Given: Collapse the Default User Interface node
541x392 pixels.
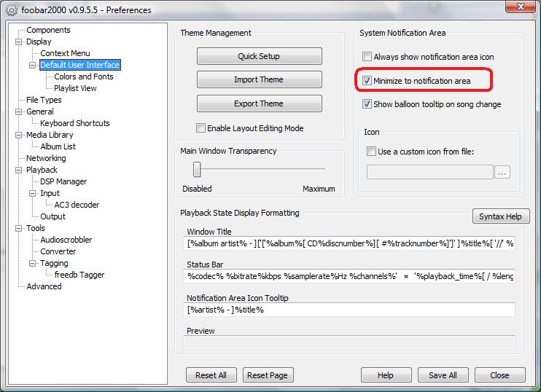Looking at the screenshot, I should pyautogui.click(x=32, y=65).
